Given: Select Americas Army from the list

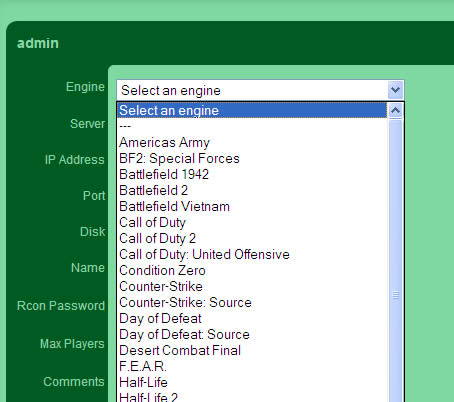Looking at the screenshot, I should click(x=252, y=142).
